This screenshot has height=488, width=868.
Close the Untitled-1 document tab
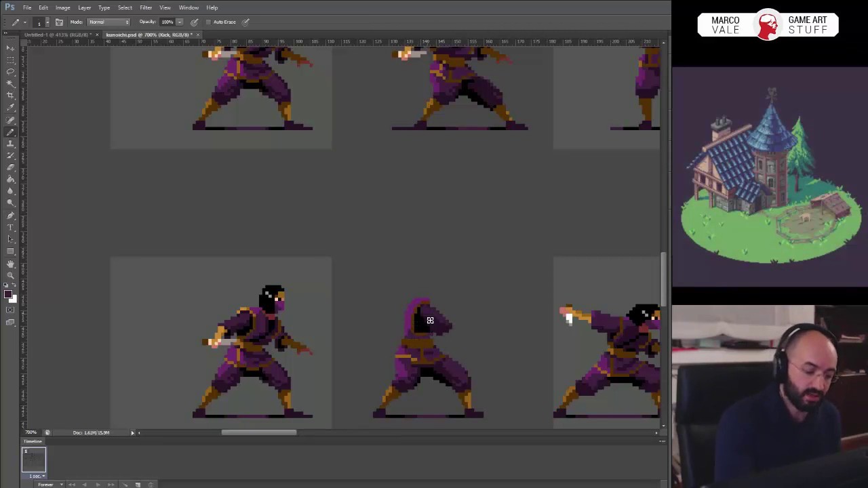tap(97, 35)
